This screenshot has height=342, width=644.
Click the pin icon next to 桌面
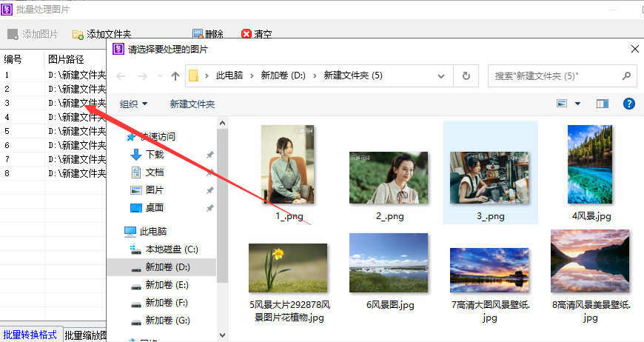pyautogui.click(x=210, y=208)
